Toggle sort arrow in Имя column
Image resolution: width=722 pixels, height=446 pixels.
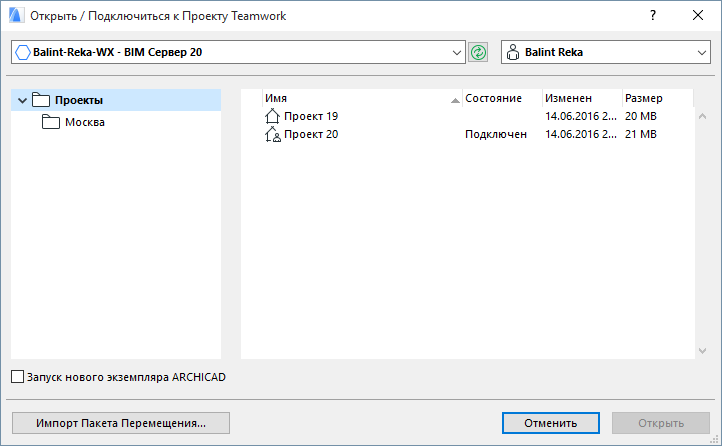455,100
